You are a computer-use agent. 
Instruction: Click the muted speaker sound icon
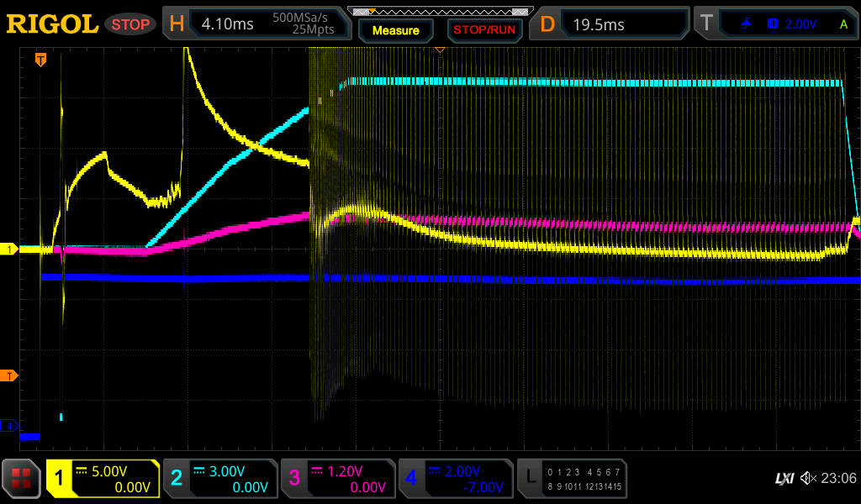click(x=808, y=479)
